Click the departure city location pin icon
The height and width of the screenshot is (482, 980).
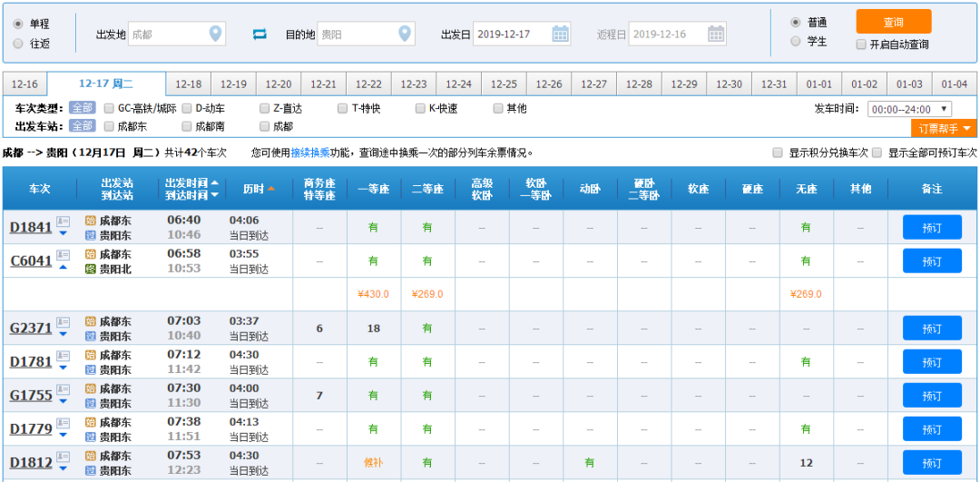point(216,34)
